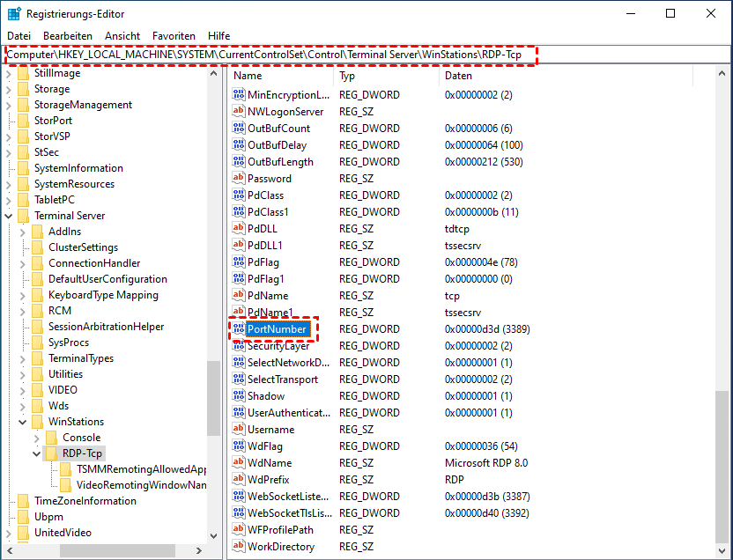Click the Registry Editor icon in title bar
Screen dimensions: 733x560
point(14,14)
